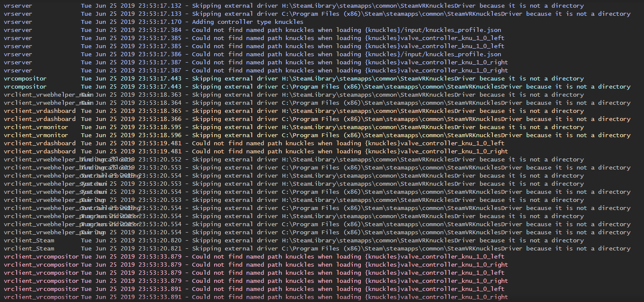This screenshot has width=644, height=302.
Task: Select the text 'Adding controller type knuckles'
Action: point(248,22)
